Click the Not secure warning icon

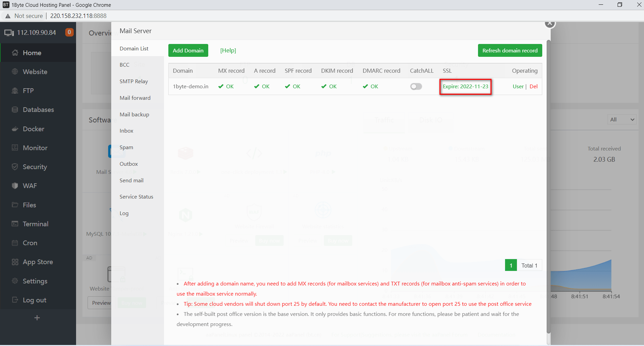click(x=8, y=16)
